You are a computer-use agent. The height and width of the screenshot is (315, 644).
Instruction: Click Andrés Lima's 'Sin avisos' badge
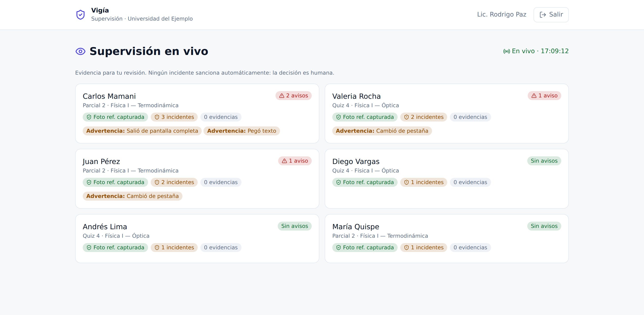pyautogui.click(x=294, y=226)
